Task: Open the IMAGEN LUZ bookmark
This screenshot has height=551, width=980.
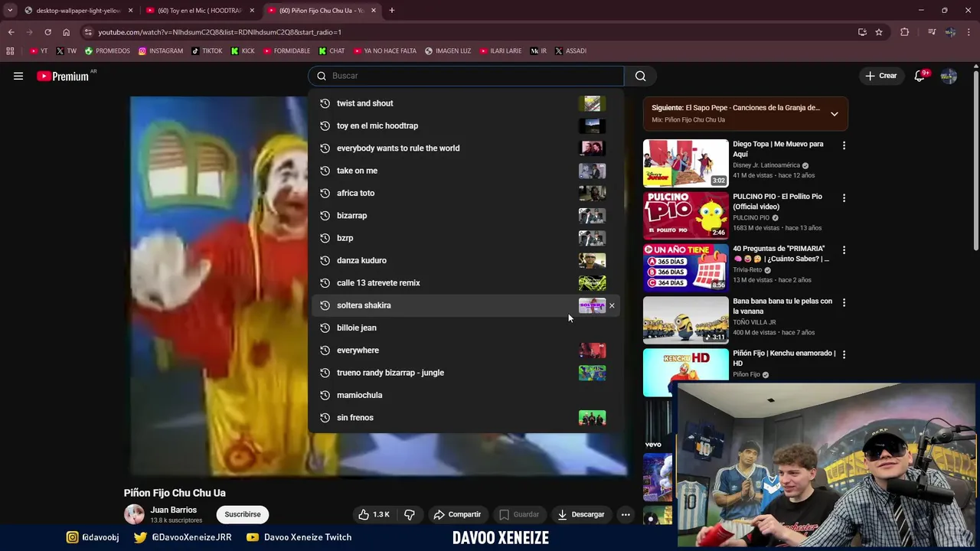Action: coord(448,51)
